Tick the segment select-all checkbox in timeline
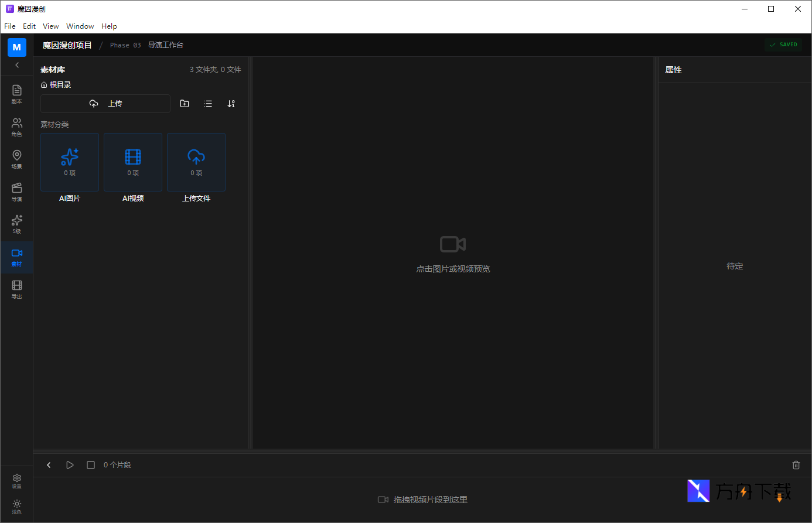812x523 pixels. click(91, 465)
